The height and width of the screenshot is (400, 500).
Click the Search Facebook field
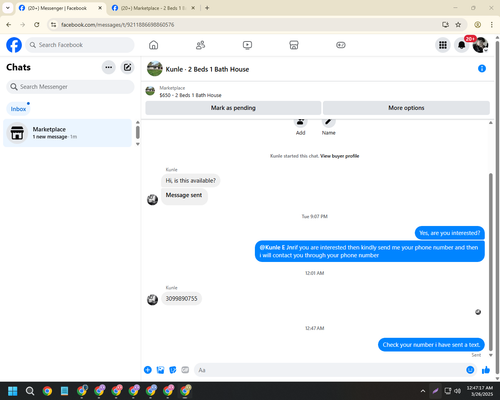80,45
